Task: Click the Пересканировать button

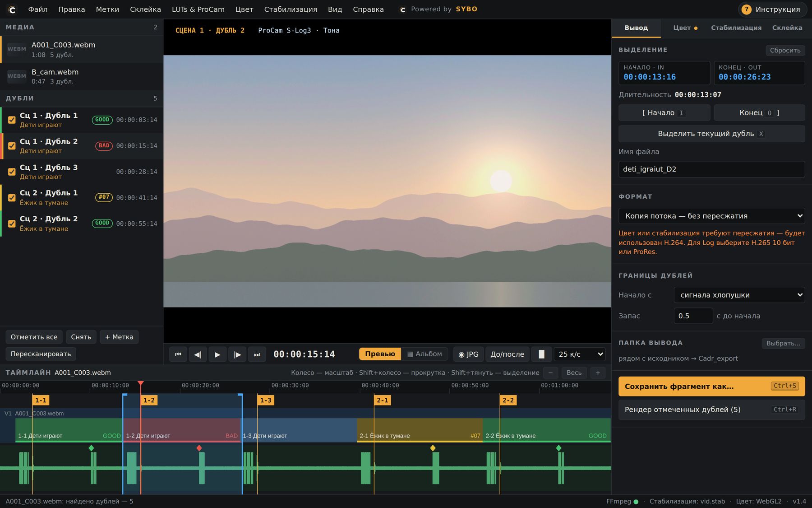Action: coord(41,354)
